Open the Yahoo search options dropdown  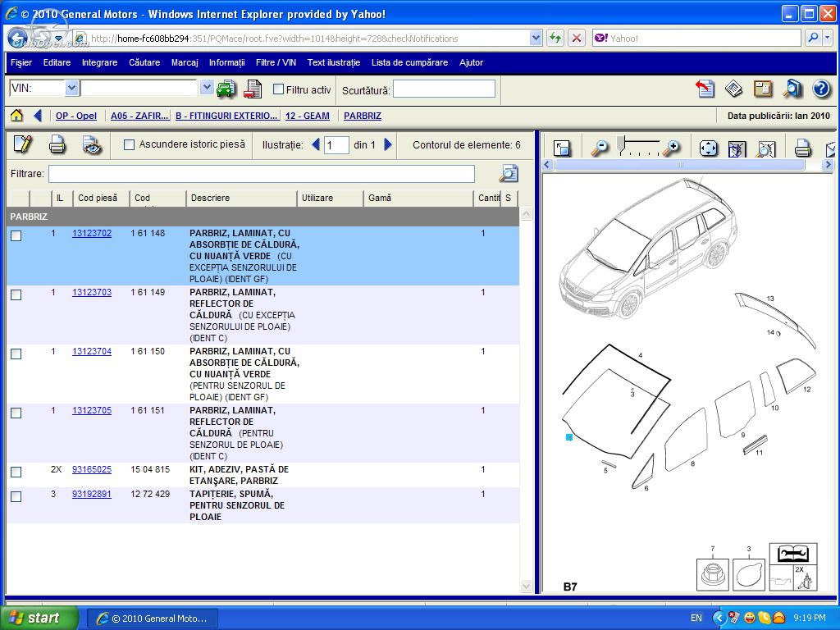coord(828,38)
